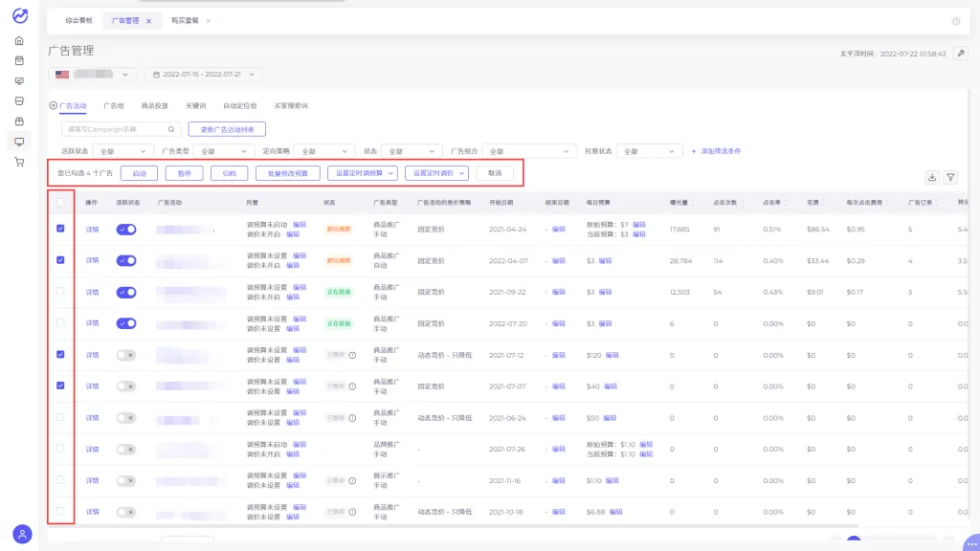
Task: Open the 定向策略 filter dropdown
Action: (323, 151)
